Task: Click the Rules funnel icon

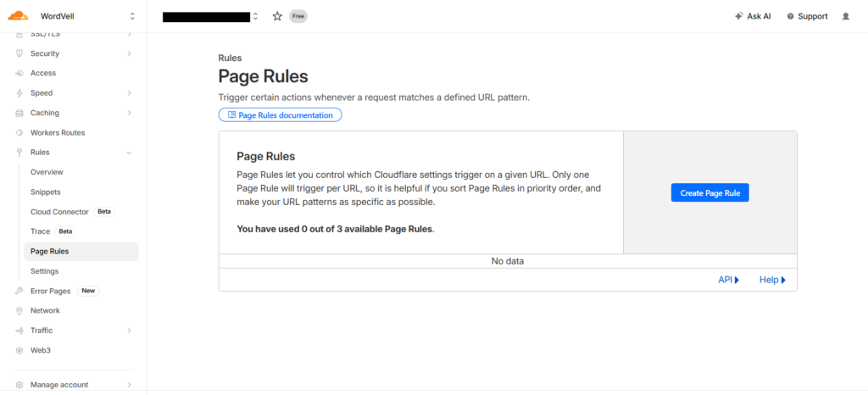Action: (19, 152)
